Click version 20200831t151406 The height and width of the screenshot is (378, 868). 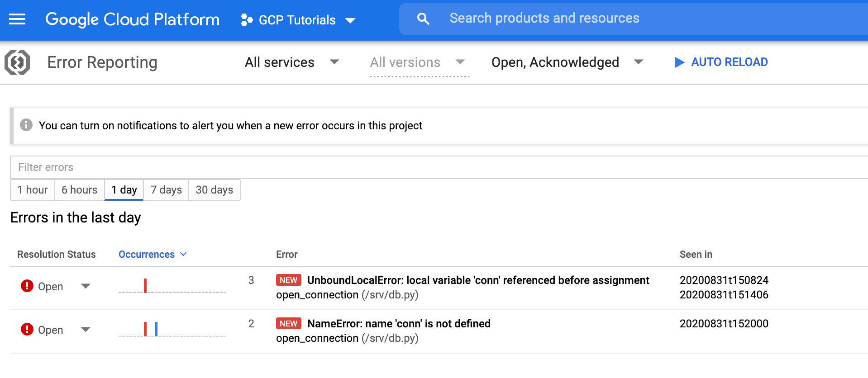click(x=724, y=295)
